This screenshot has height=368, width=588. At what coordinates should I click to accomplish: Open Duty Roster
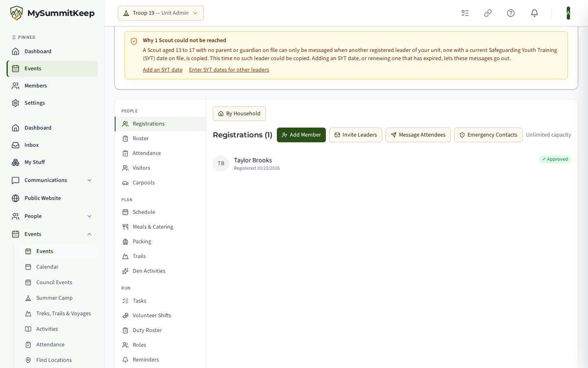coord(160,330)
